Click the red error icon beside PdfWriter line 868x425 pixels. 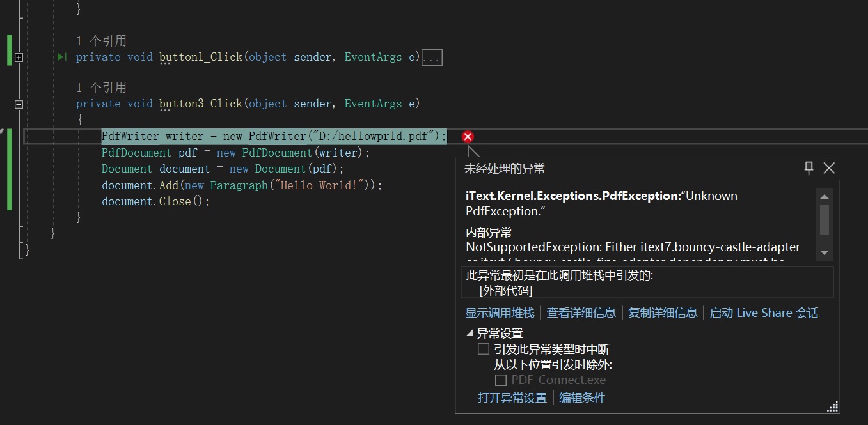pyautogui.click(x=468, y=137)
